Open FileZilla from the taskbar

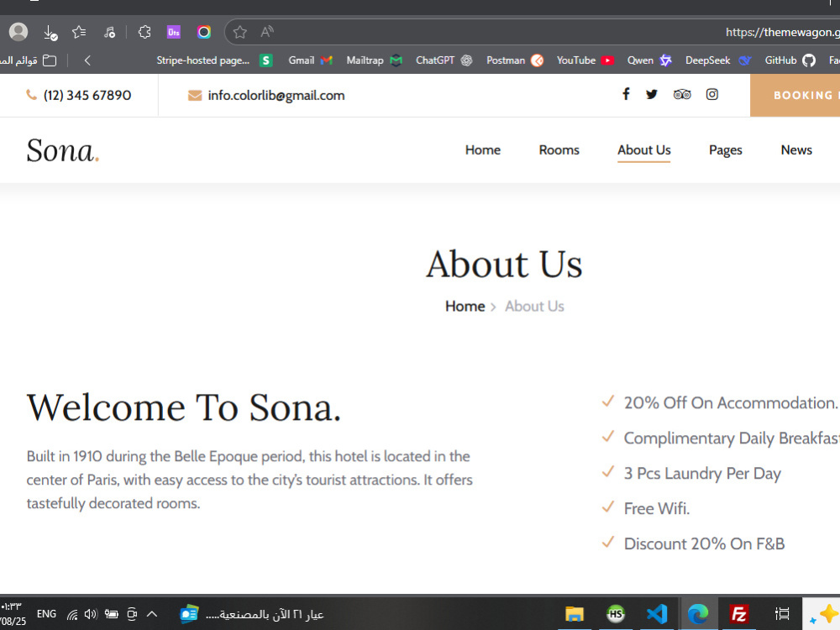click(x=739, y=614)
